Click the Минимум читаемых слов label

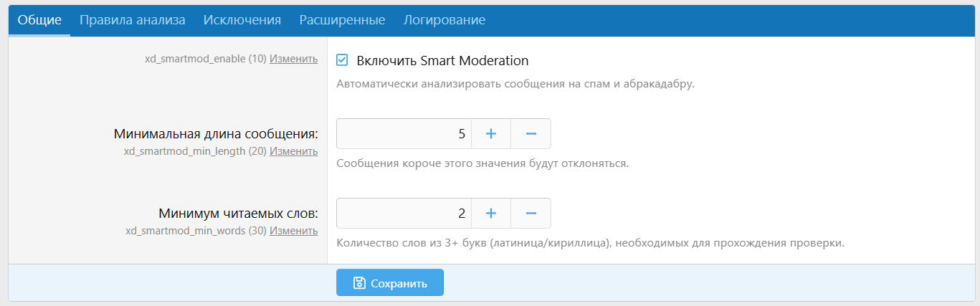coord(238,214)
